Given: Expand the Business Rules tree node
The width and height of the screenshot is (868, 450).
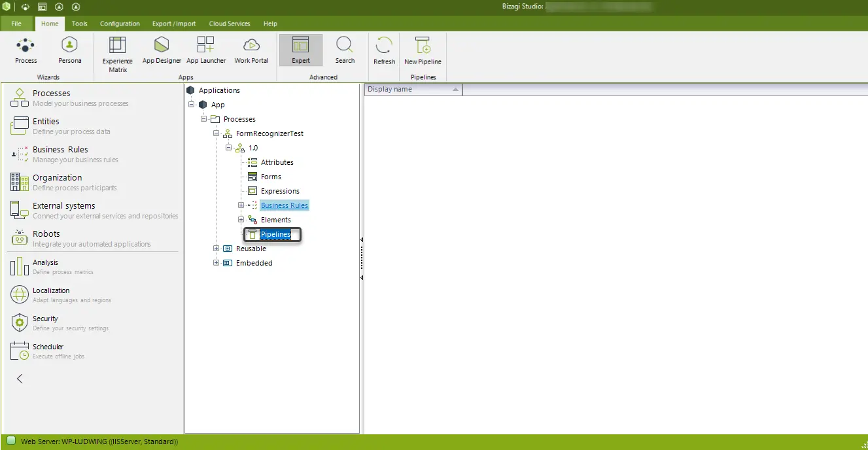Looking at the screenshot, I should pos(241,205).
